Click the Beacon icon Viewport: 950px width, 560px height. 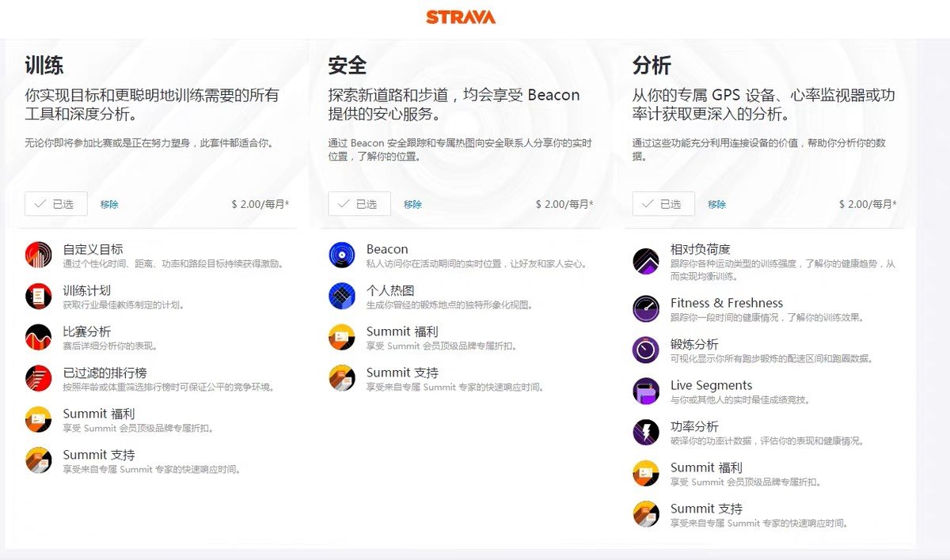(x=342, y=255)
